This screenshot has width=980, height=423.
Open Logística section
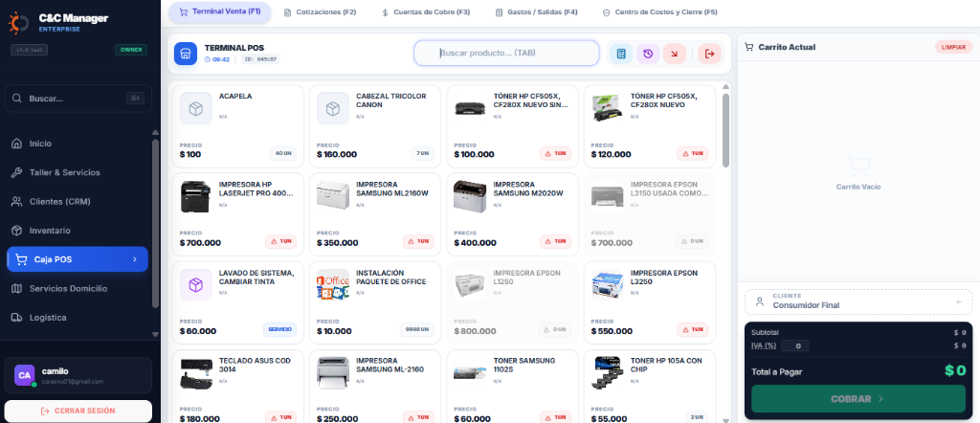pyautogui.click(x=77, y=318)
